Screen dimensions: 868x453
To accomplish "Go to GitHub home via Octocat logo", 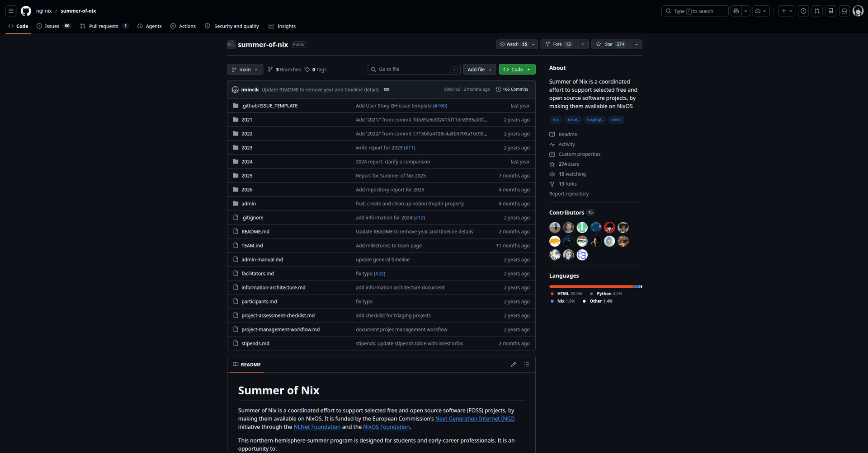I will [26, 11].
